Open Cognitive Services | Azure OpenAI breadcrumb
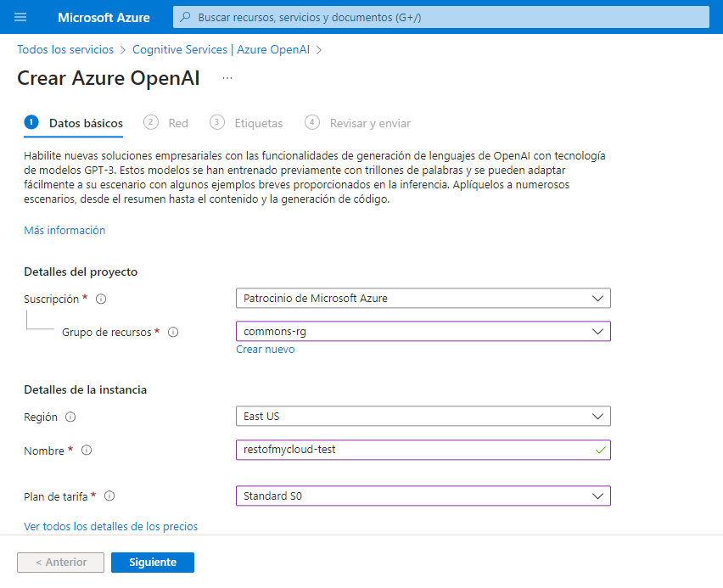Viewport: 723px width, 588px height. (x=221, y=49)
